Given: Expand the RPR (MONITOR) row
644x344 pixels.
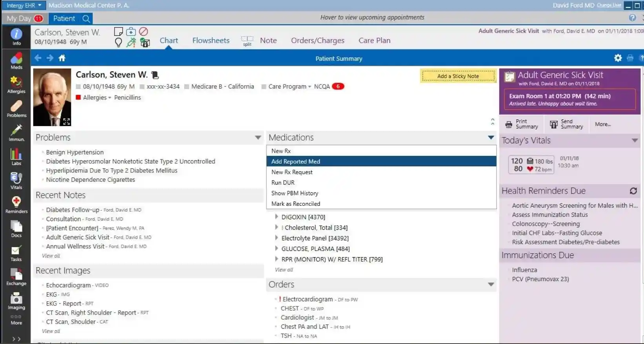Looking at the screenshot, I should [x=277, y=259].
